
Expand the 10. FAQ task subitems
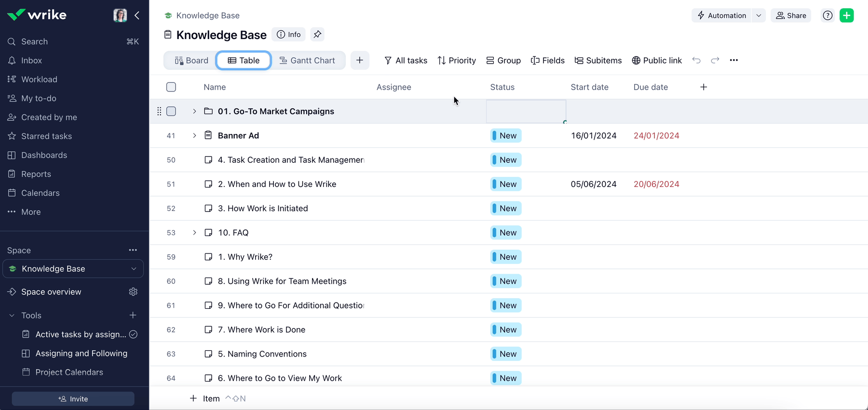194,233
